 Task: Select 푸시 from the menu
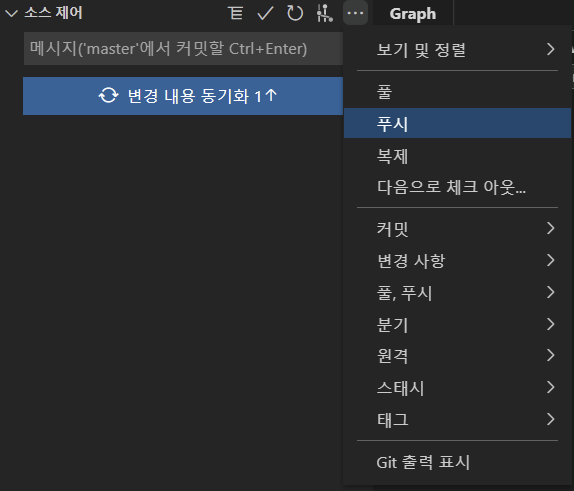tap(457, 123)
